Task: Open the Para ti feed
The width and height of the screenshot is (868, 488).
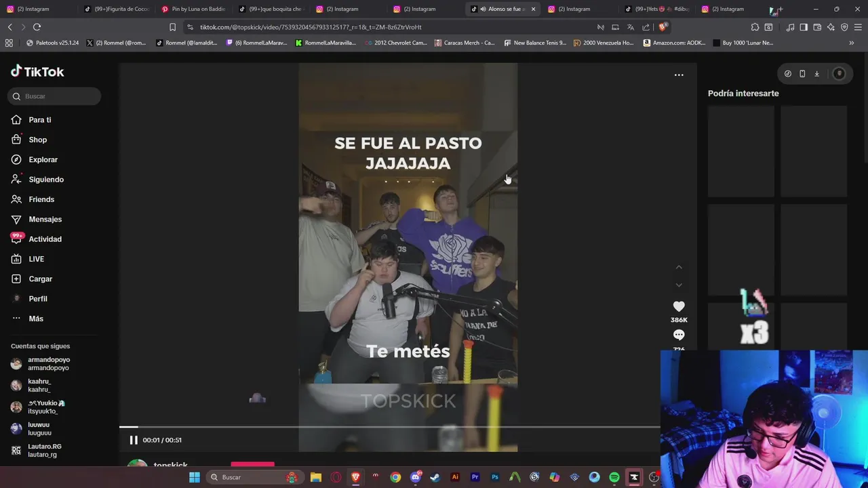Action: tap(31, 120)
